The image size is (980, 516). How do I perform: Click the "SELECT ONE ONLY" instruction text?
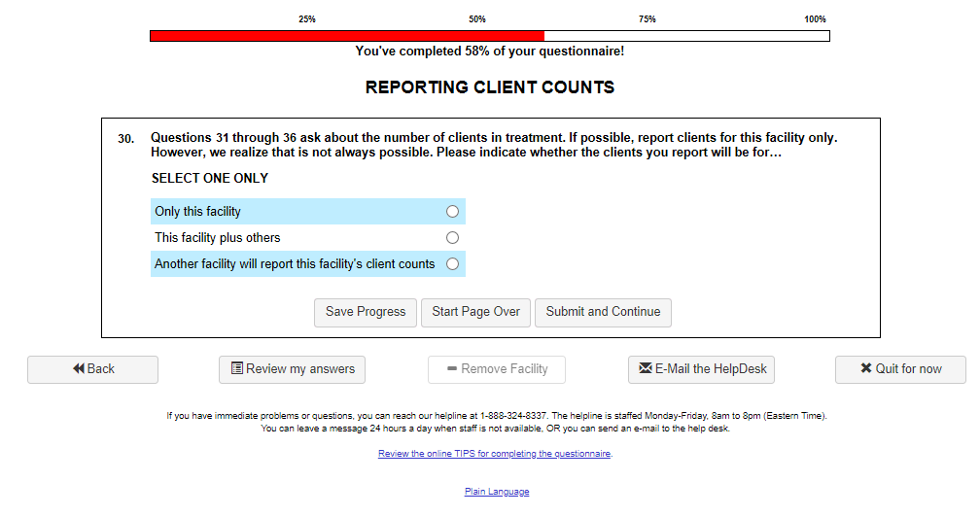pos(210,179)
